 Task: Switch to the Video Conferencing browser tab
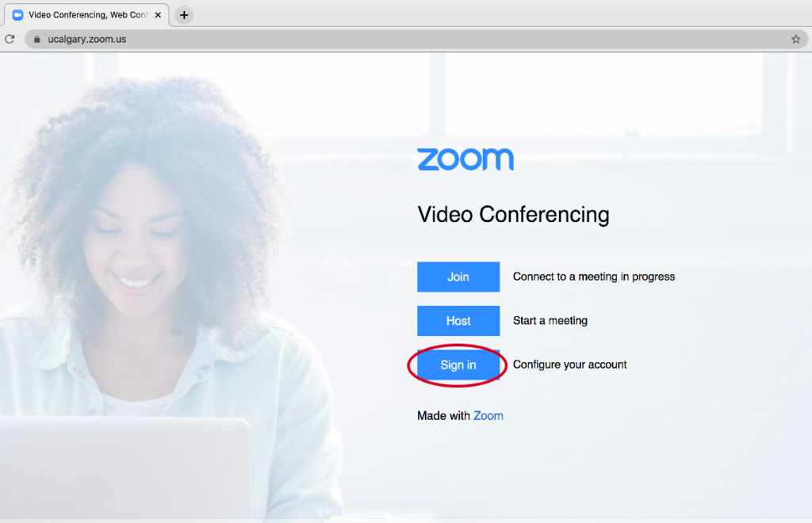tap(86, 15)
